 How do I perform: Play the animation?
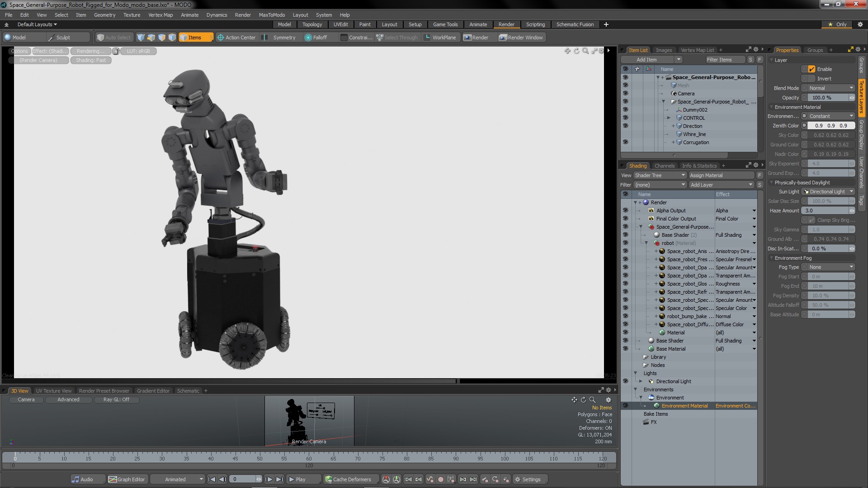[303, 479]
